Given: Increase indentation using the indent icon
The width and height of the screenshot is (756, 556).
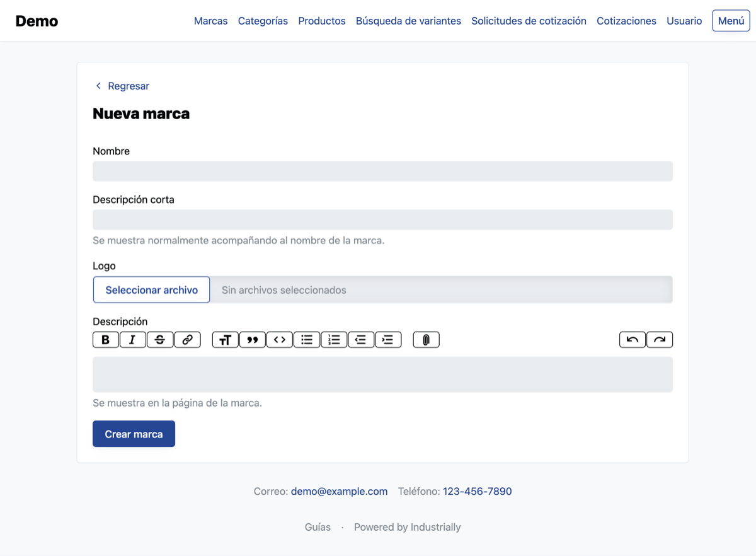Looking at the screenshot, I should click(388, 339).
